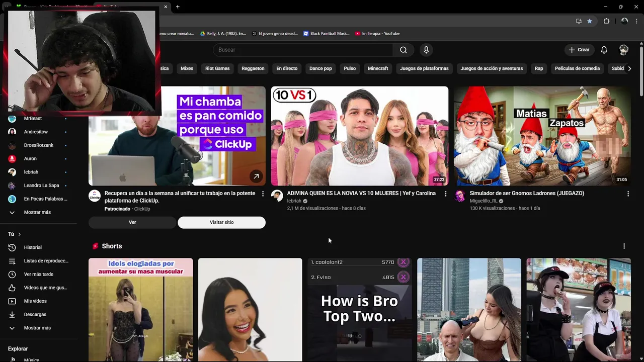Viewport: 644px width, 362px height.
Task: Open the Idols elogiadas short
Action: (x=140, y=310)
